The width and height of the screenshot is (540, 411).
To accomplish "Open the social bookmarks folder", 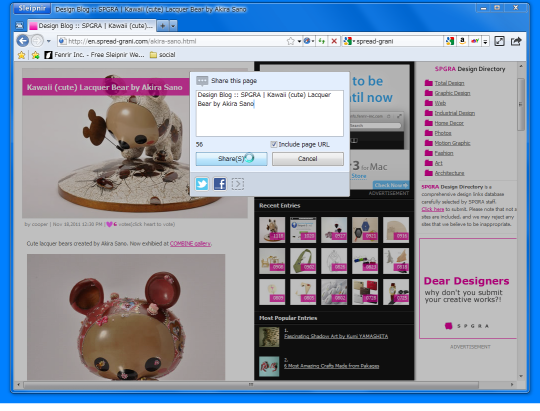I will point(163,55).
